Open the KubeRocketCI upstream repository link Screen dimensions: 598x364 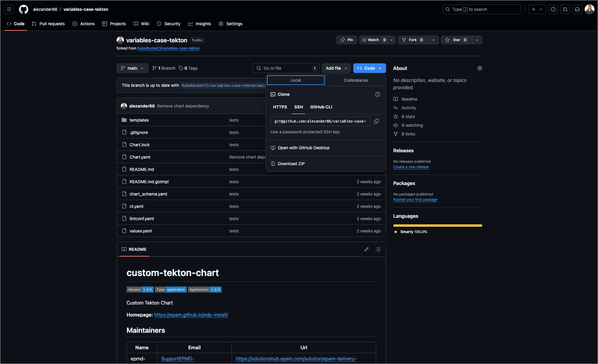(168, 48)
